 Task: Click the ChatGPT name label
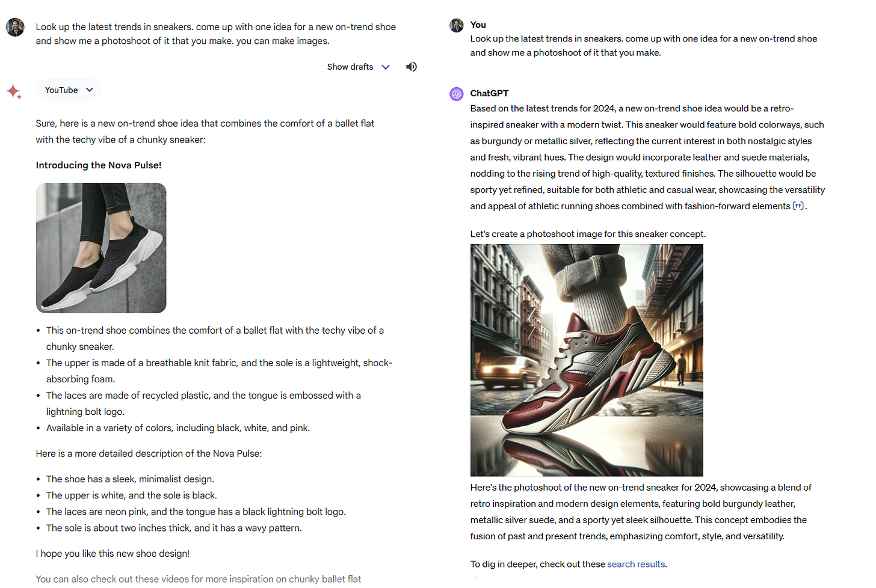point(489,93)
